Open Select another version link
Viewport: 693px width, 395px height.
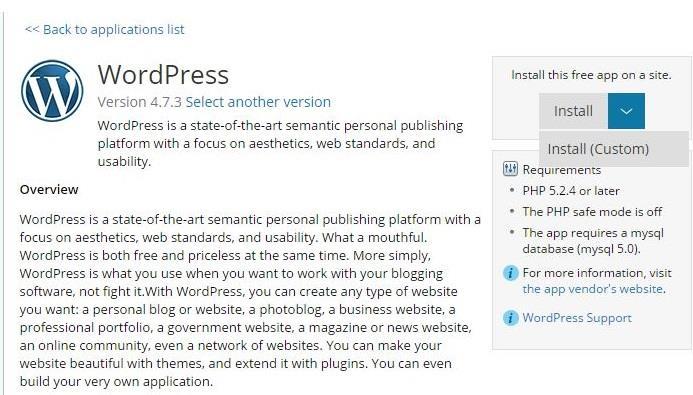click(x=258, y=102)
